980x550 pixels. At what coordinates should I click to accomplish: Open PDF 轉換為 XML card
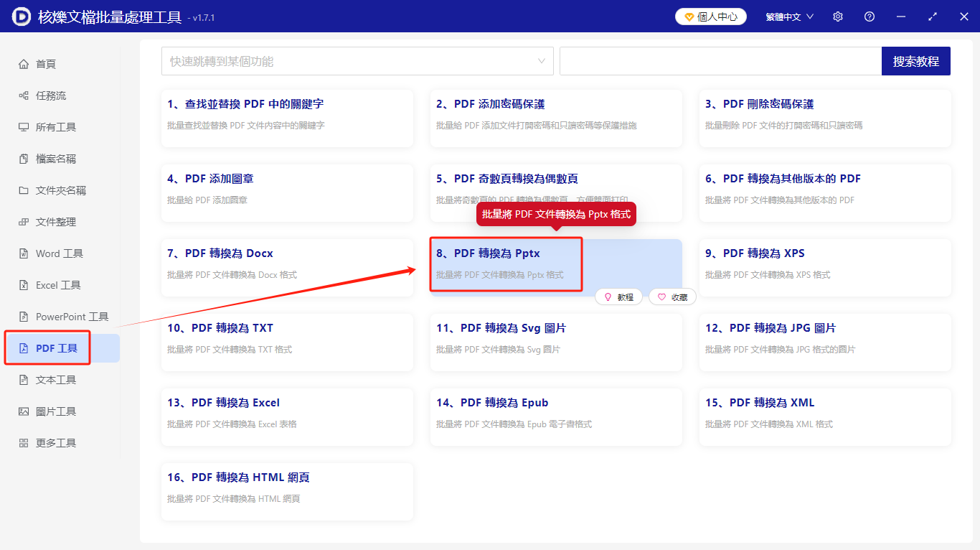[825, 417]
